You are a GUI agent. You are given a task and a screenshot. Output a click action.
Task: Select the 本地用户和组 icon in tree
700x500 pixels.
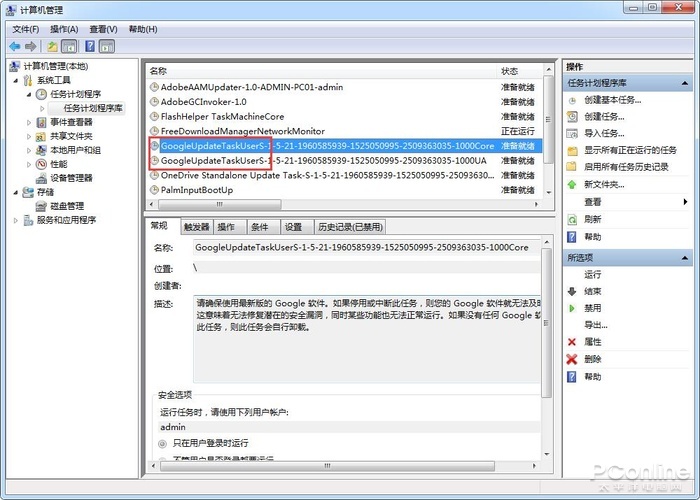click(41, 150)
